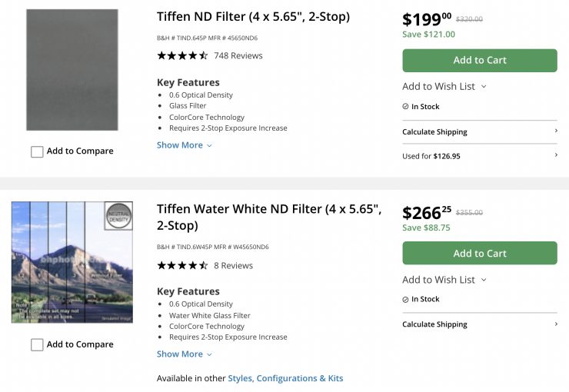
Task: Click star rating icons of first product
Action: click(182, 55)
